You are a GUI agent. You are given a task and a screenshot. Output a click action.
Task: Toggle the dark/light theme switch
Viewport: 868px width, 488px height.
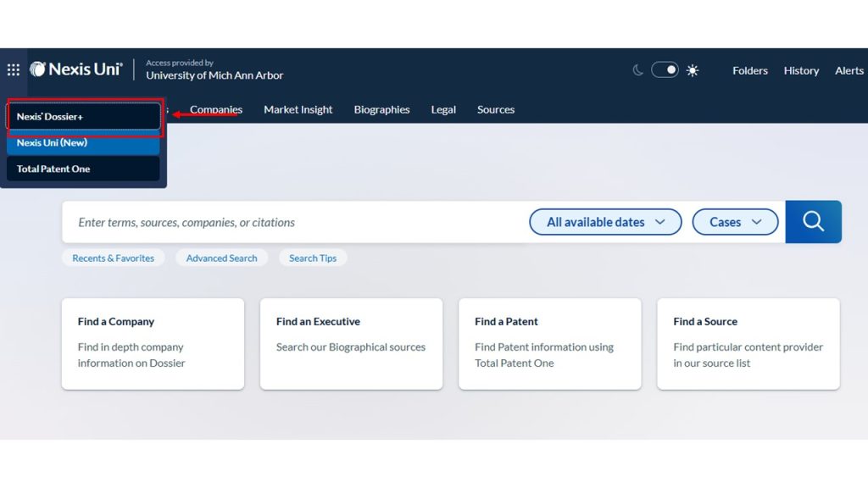pos(665,70)
